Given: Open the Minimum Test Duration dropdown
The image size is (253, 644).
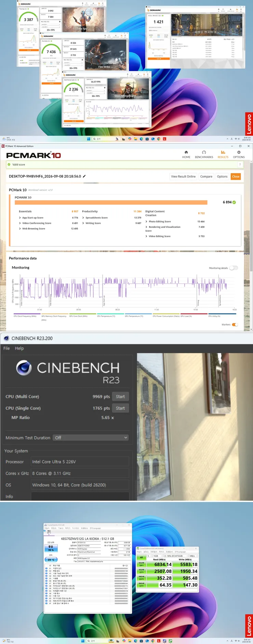Looking at the screenshot, I should (x=91, y=438).
